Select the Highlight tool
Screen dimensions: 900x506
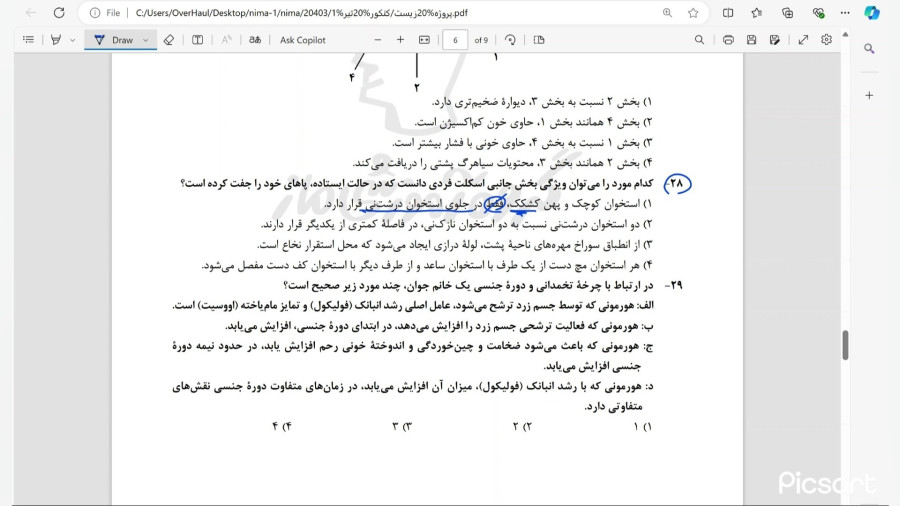[56, 40]
